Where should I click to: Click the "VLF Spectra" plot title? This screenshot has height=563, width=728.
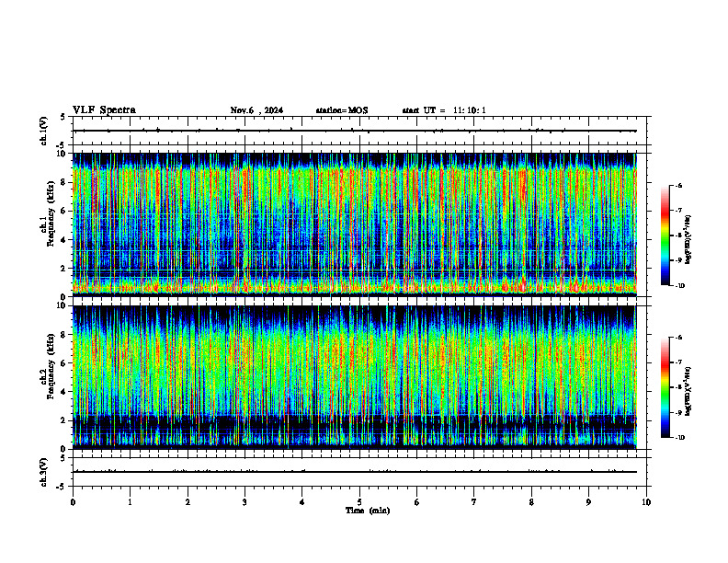104,110
